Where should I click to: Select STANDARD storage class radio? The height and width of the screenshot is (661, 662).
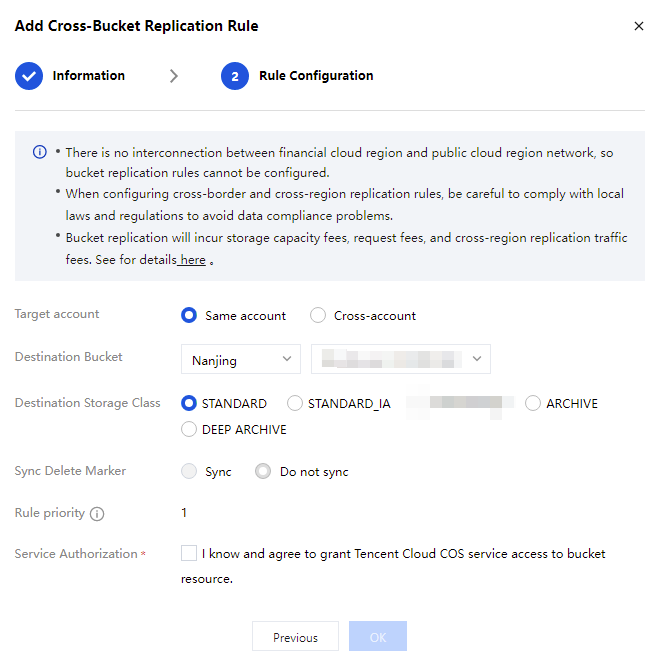188,404
